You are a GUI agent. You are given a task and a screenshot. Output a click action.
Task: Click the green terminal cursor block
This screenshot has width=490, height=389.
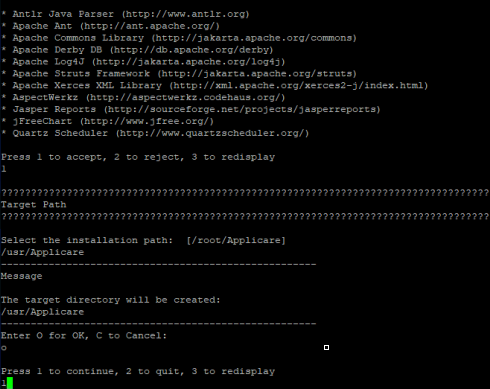pos(10,383)
